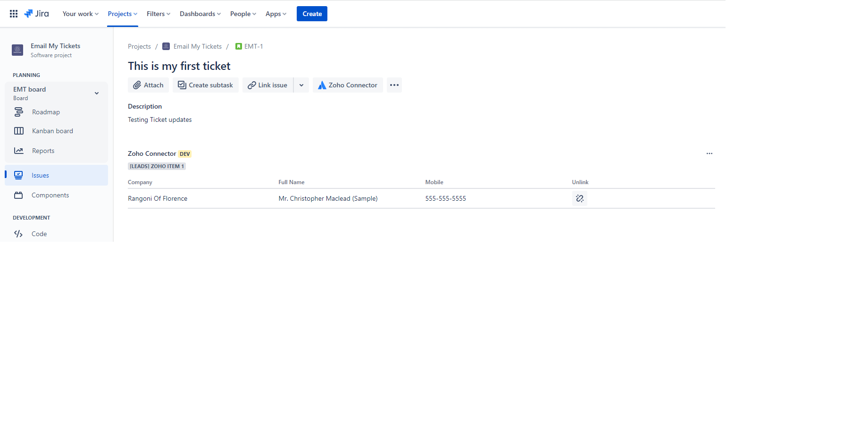Screen dimensions: 868x425
Task: Go to Projects breadcrumb link
Action: 139,46
